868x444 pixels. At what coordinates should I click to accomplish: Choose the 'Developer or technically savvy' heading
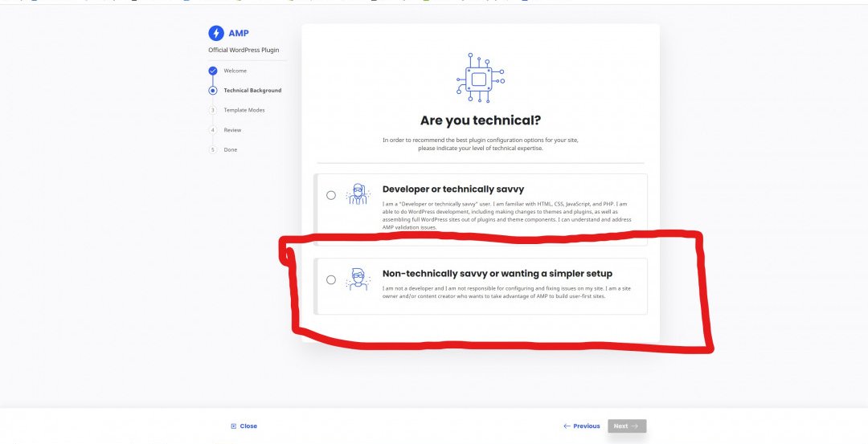[452, 189]
